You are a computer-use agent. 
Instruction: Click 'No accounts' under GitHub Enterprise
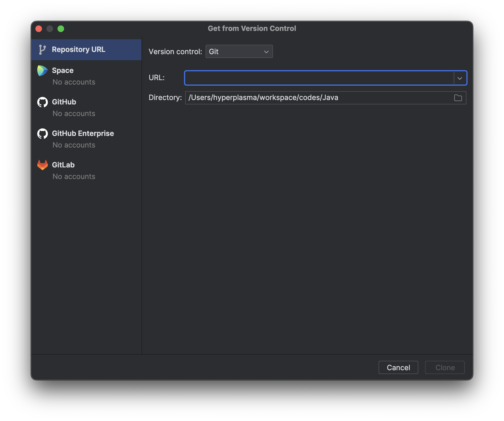pos(74,145)
